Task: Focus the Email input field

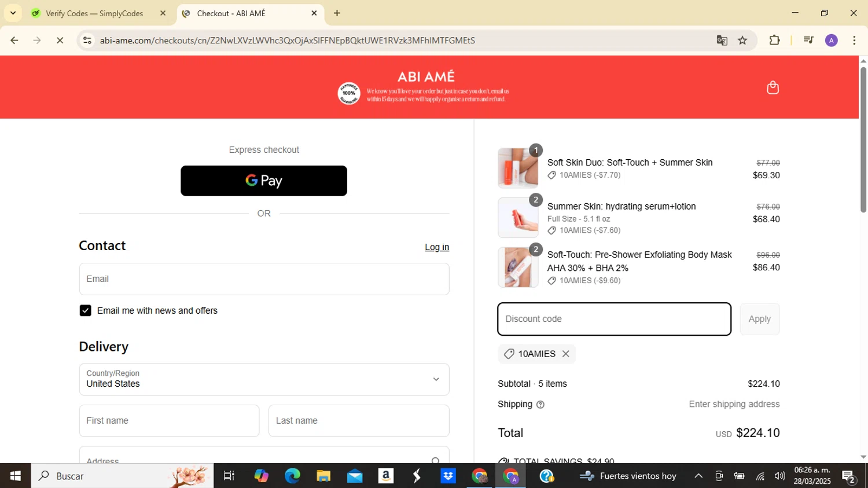Action: click(264, 279)
